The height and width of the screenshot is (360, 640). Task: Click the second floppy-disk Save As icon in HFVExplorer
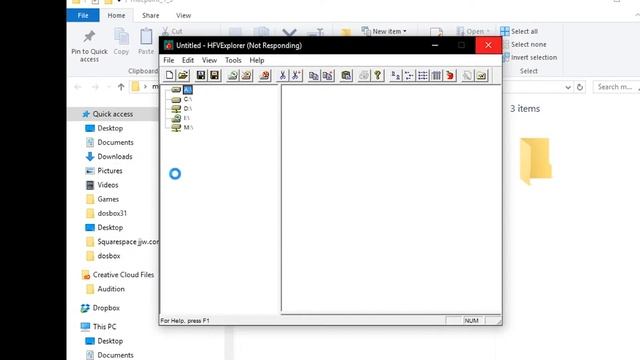pos(214,75)
